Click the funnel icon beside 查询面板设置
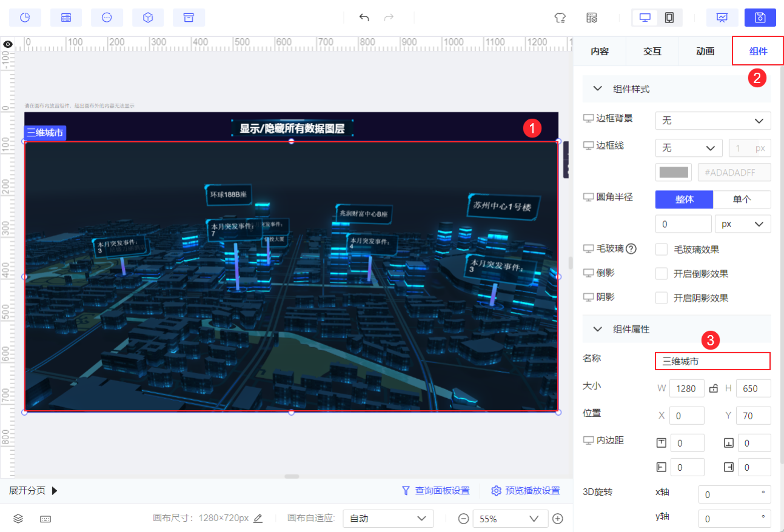784x532 pixels. [406, 491]
